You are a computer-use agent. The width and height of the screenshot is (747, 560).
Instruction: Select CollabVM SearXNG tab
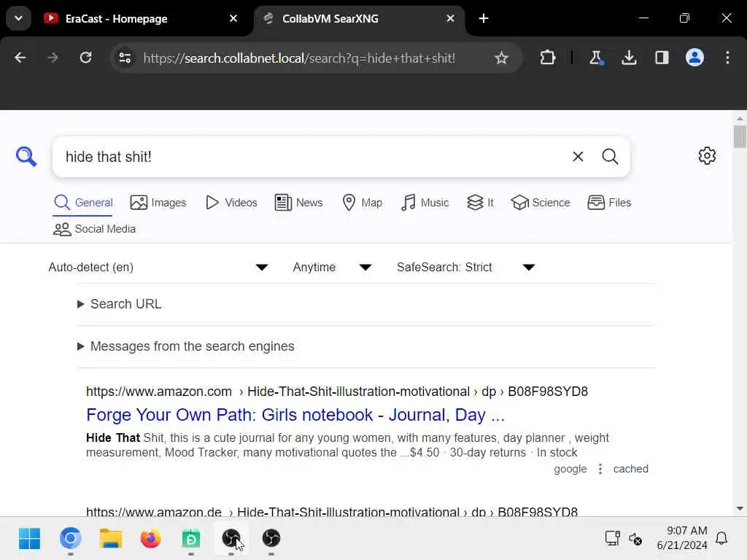tap(330, 18)
